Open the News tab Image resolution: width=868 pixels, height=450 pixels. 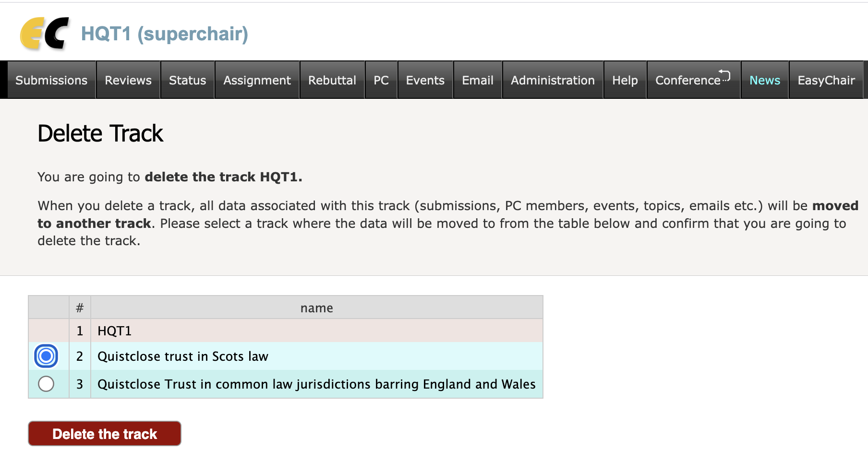[764, 80]
